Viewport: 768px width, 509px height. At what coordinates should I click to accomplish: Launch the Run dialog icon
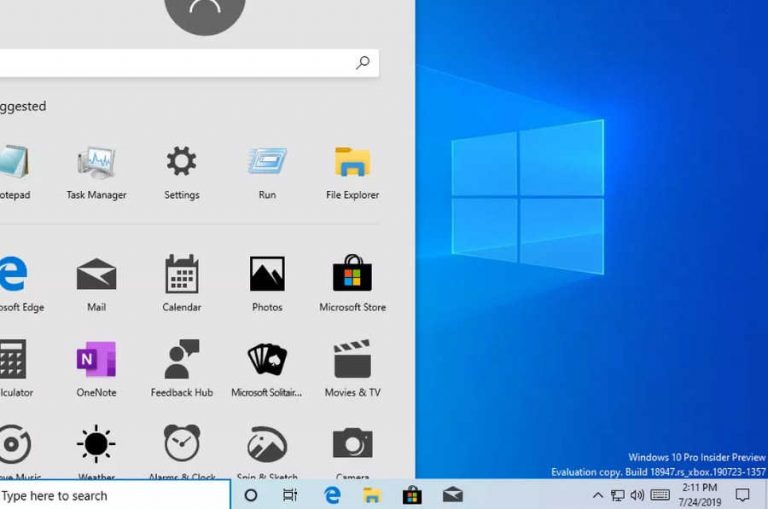tap(267, 173)
